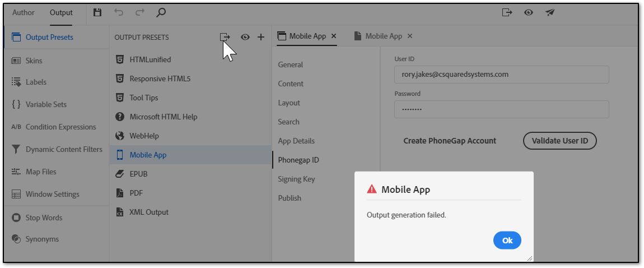Click the Redo arrow in toolbar

(139, 12)
